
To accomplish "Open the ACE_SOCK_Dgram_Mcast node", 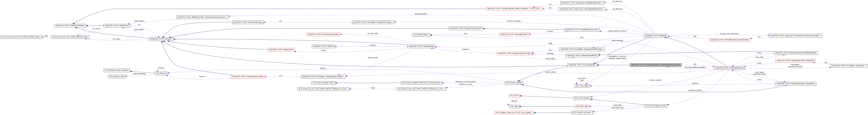I will click(656, 106).
